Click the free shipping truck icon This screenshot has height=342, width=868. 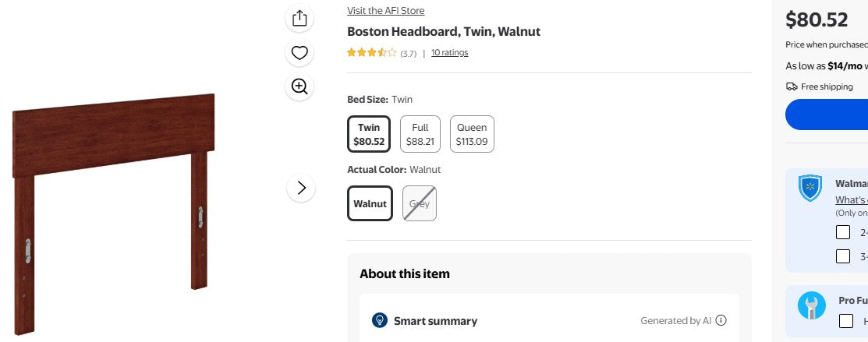(x=792, y=86)
